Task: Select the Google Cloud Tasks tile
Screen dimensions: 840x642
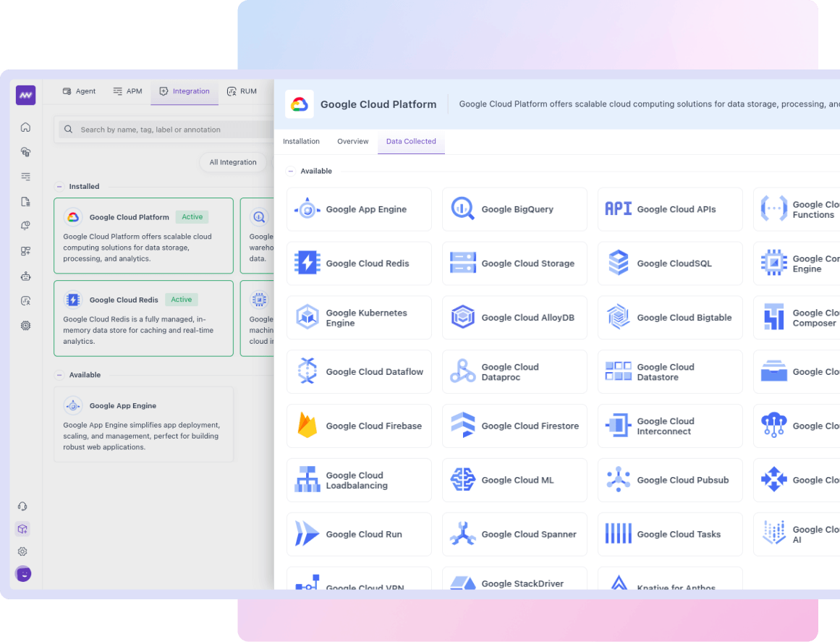Action: 670,534
